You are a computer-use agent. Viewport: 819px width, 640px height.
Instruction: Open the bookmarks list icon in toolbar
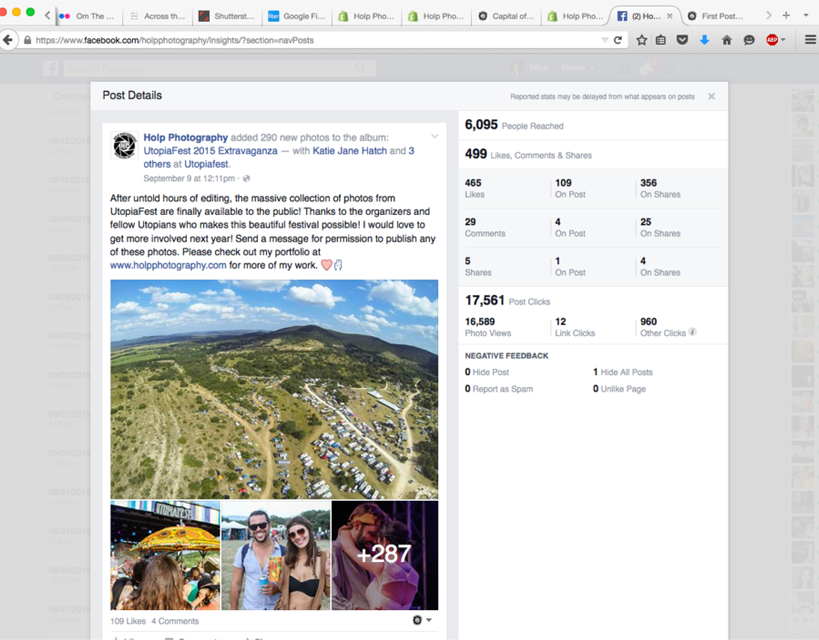(x=661, y=40)
